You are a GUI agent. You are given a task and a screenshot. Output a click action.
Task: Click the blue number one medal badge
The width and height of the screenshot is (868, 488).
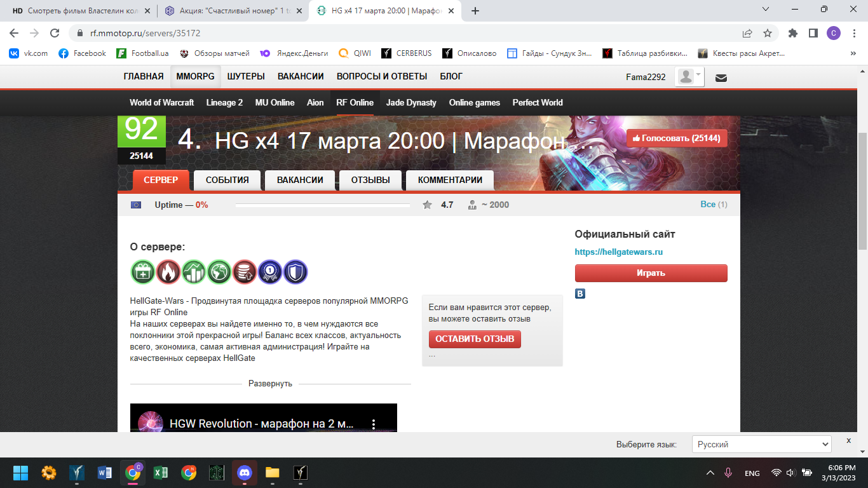tap(270, 272)
